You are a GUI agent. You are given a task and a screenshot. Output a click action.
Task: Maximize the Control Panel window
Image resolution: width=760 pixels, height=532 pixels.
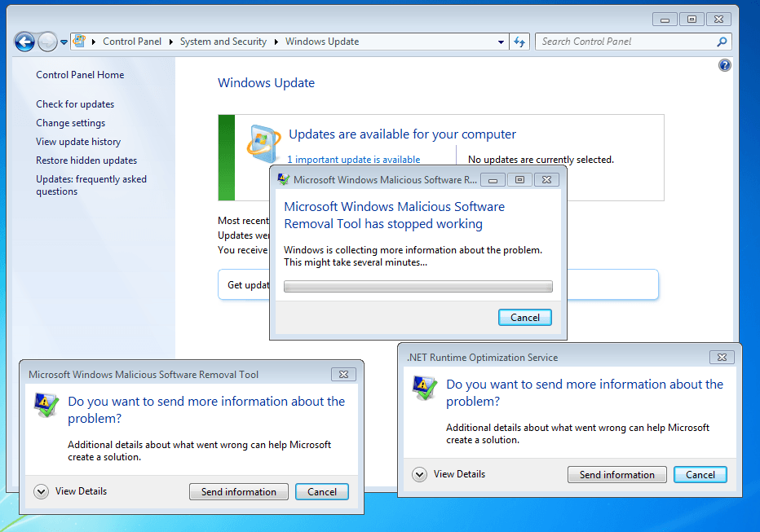tap(692, 20)
